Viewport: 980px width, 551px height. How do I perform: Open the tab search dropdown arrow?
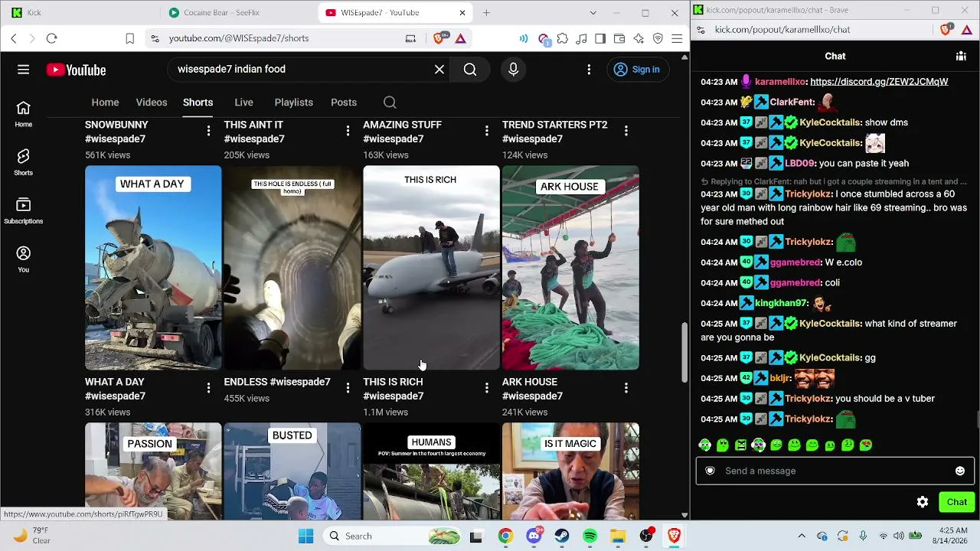[593, 13]
